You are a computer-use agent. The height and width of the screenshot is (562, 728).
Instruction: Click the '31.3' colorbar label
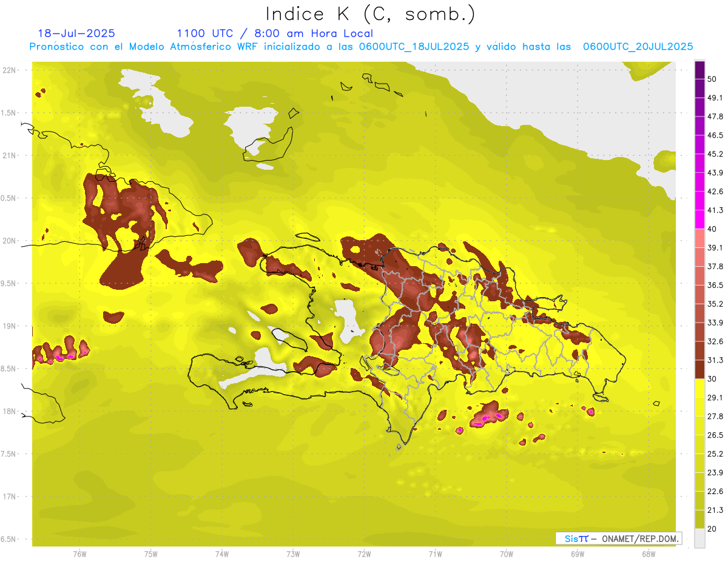click(x=716, y=360)
